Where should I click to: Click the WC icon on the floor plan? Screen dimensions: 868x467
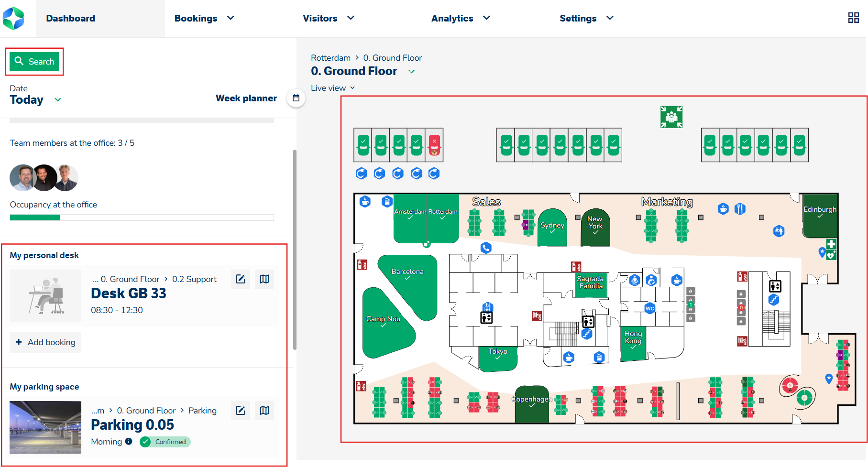(649, 308)
